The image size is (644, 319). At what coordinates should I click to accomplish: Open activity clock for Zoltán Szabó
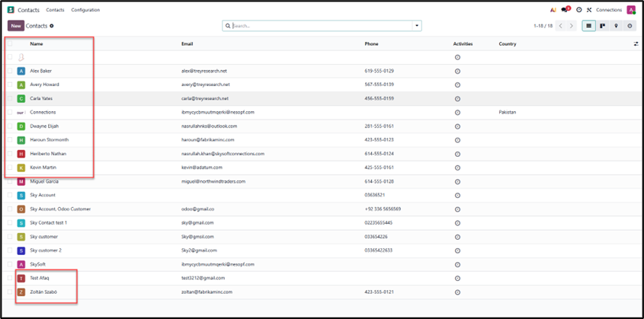click(457, 292)
